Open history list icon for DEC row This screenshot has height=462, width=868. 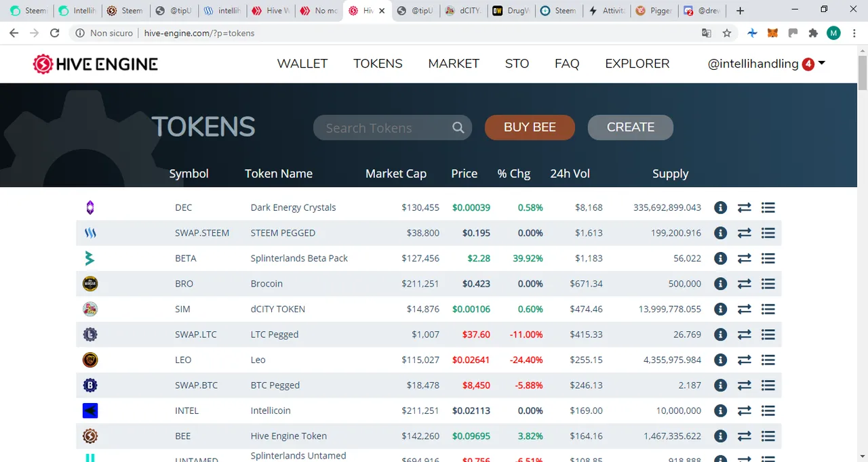[768, 207]
